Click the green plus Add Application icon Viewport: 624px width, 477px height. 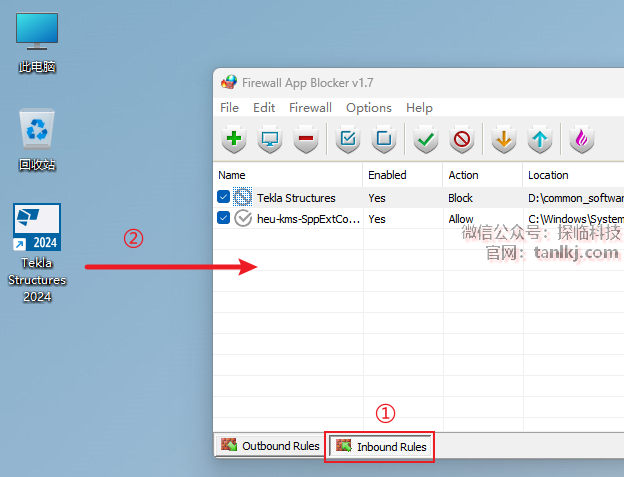coord(234,139)
